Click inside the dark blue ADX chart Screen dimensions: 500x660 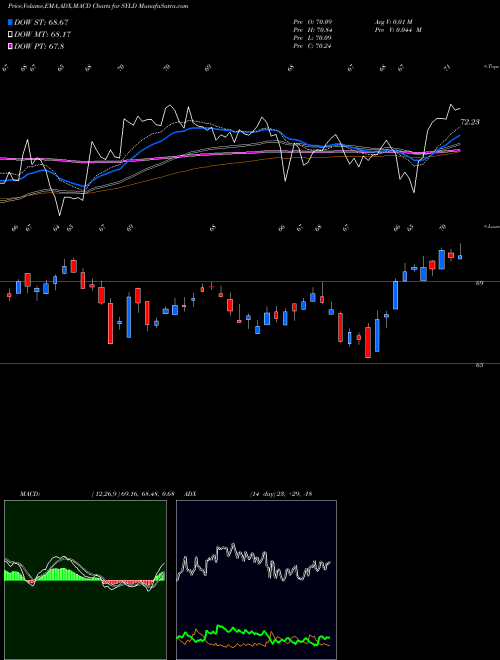coord(256,580)
